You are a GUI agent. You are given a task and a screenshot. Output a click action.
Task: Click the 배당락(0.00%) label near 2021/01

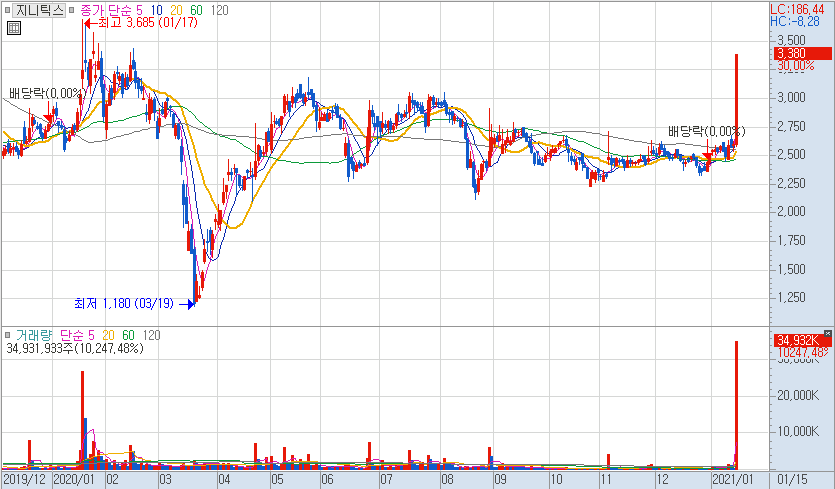point(707,131)
